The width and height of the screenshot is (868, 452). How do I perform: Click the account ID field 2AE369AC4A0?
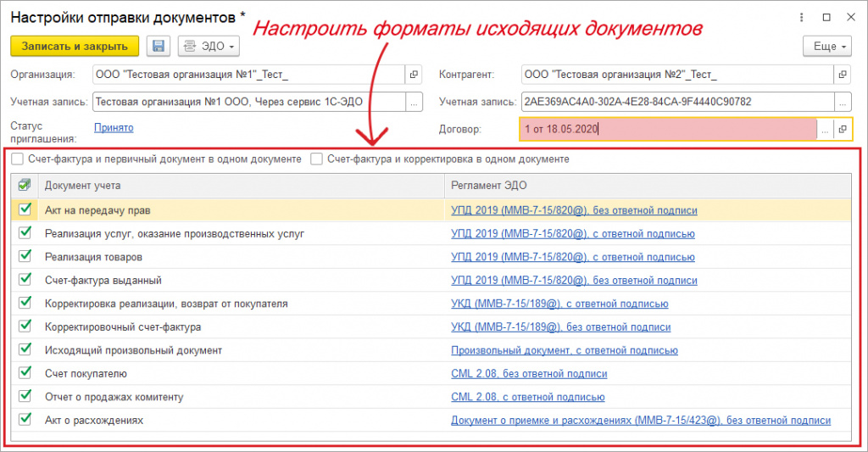coord(677,102)
